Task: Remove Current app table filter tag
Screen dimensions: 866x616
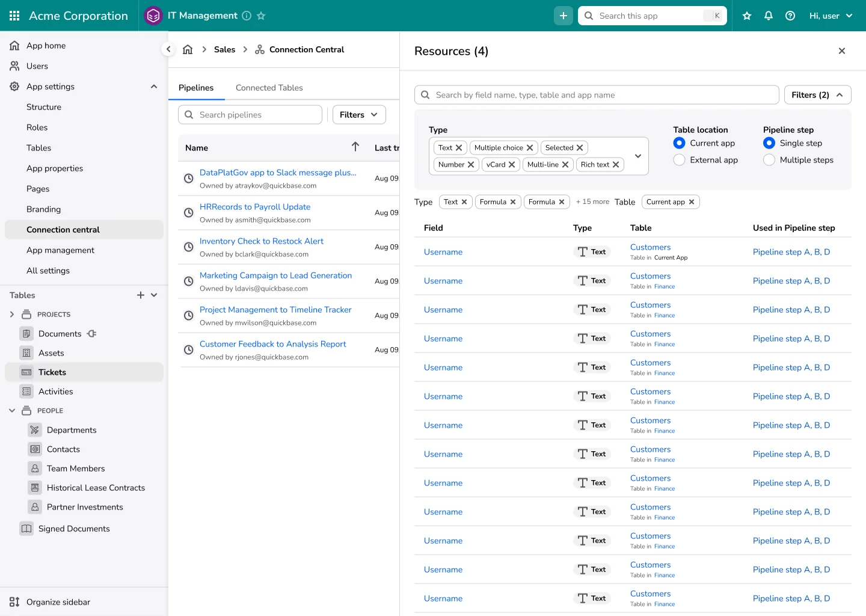Action: point(692,202)
